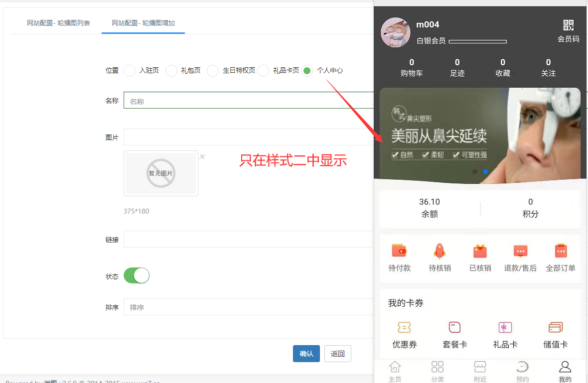Open the 足迹 footprint count

(x=457, y=68)
